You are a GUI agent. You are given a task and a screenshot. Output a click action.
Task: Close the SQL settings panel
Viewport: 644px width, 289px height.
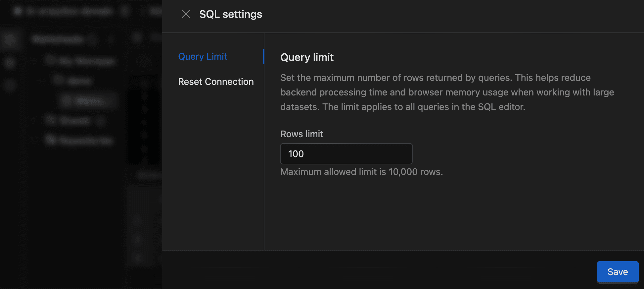186,14
